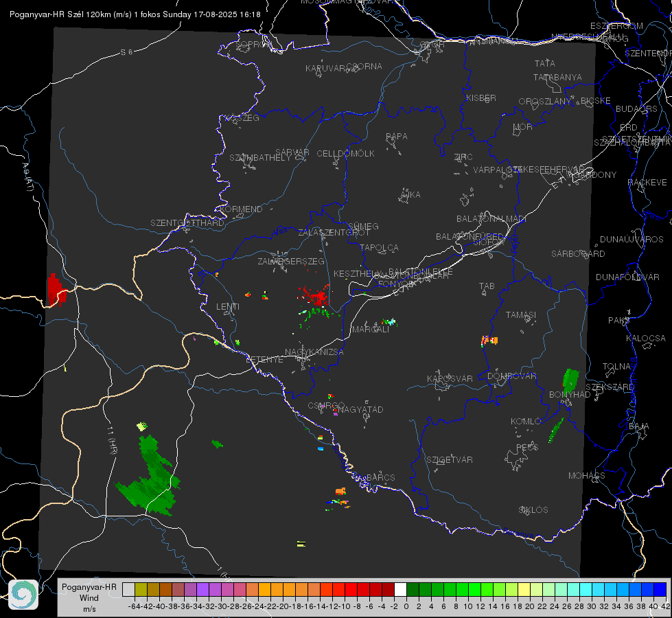The width and height of the screenshot is (672, 618).
Task: Select the PECS city label
Action: coord(526,447)
